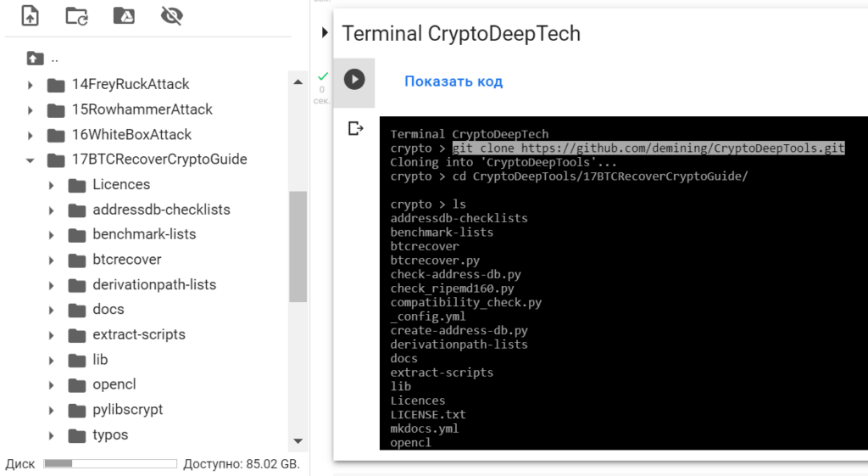This screenshot has width=868, height=476.
Task: Expand the typos folder arrow
Action: 51,436
